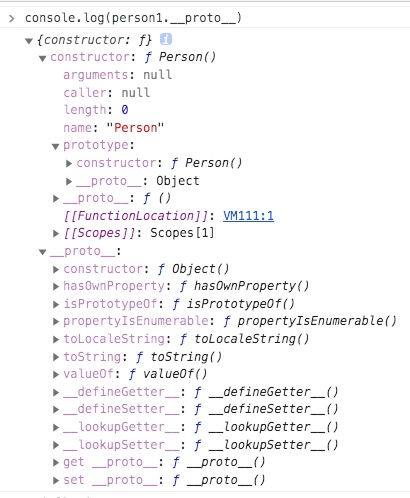Viewport: 410px width, 498px height.
Task: Expand the isPrototypeOf function entry
Action: (56, 304)
